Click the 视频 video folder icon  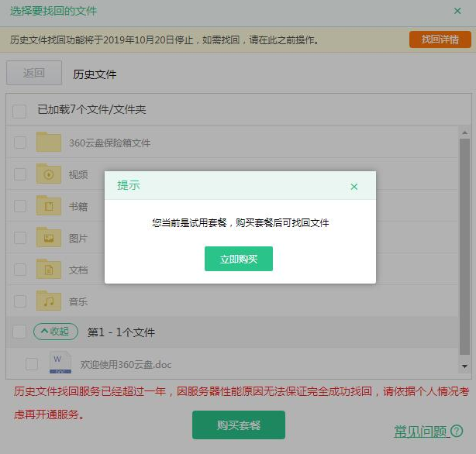(49, 174)
